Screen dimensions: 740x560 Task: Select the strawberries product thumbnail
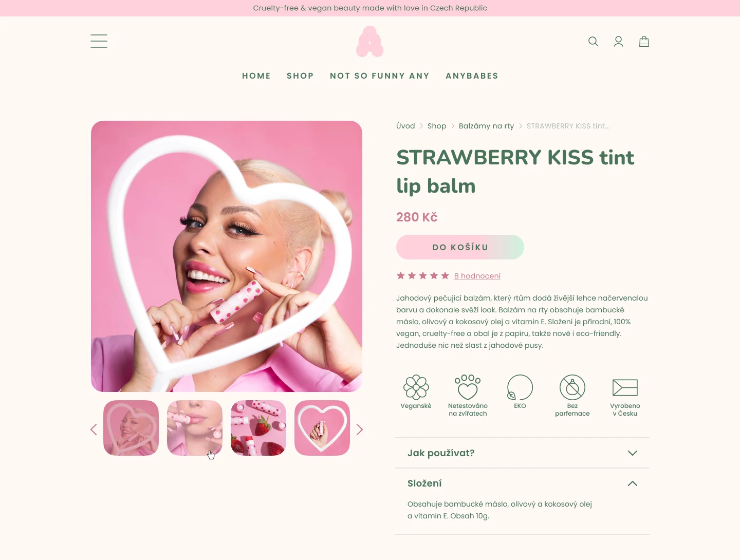click(258, 428)
